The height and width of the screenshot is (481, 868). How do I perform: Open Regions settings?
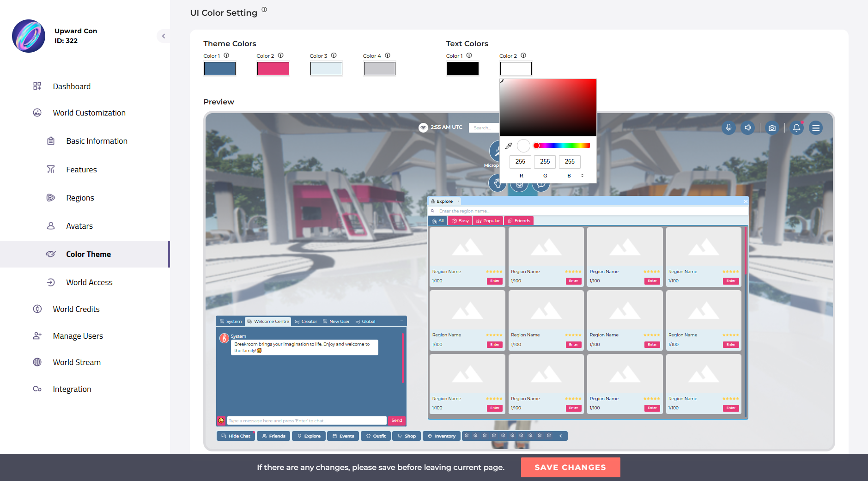pyautogui.click(x=80, y=198)
